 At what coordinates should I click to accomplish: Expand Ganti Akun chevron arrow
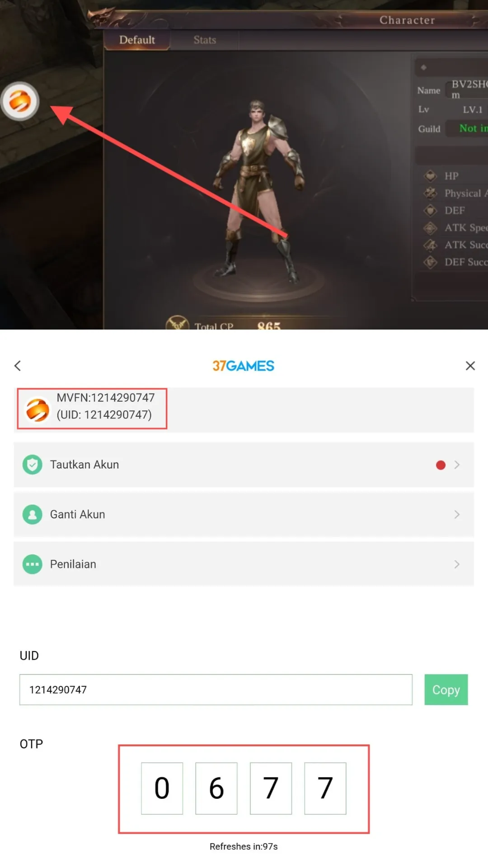tap(457, 514)
